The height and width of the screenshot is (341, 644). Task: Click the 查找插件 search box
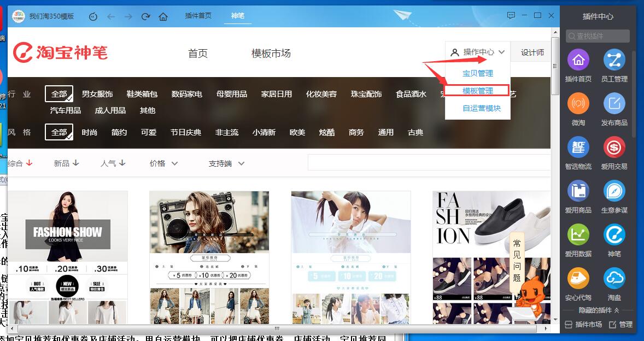[598, 36]
